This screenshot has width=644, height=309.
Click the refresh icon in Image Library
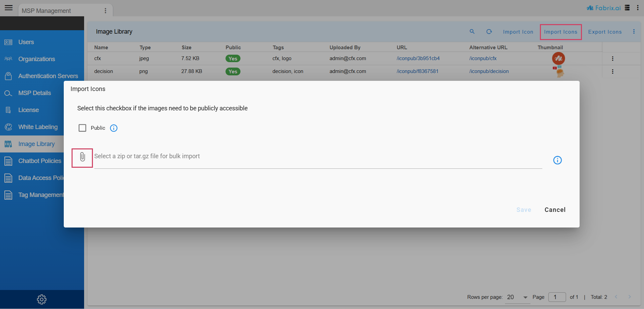(489, 32)
